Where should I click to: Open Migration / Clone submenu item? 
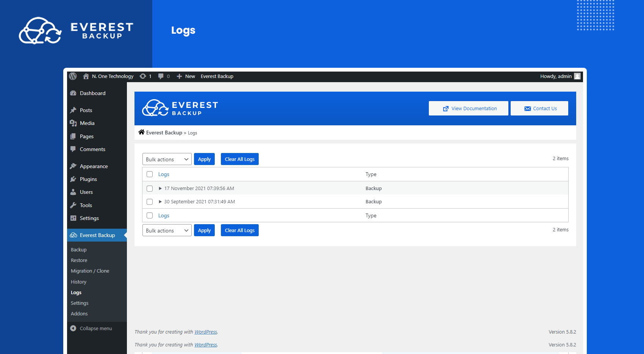[x=90, y=271]
